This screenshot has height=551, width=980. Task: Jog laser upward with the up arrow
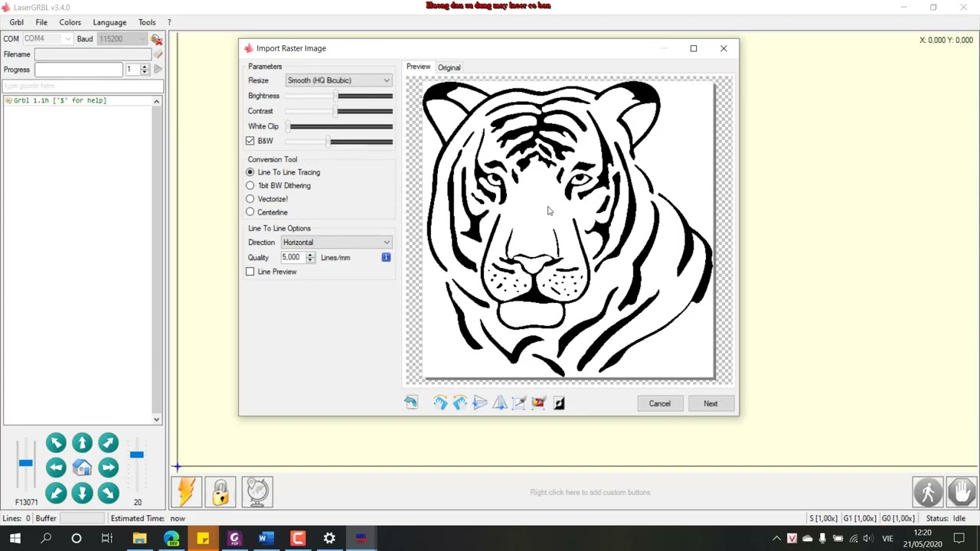coord(82,442)
